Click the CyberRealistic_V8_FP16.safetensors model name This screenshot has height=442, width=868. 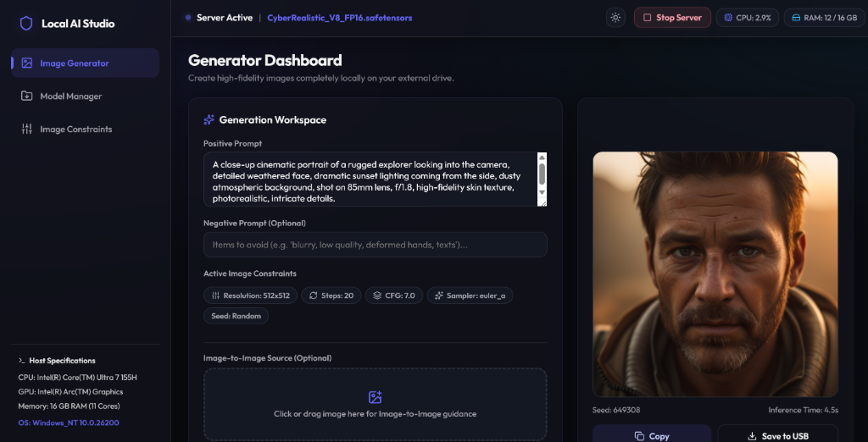tap(340, 18)
